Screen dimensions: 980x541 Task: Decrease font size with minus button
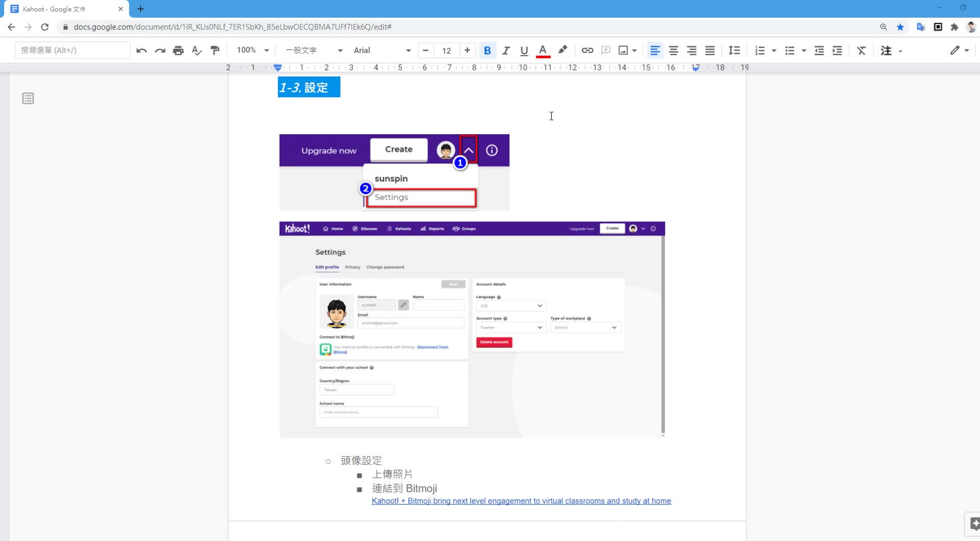click(x=425, y=50)
